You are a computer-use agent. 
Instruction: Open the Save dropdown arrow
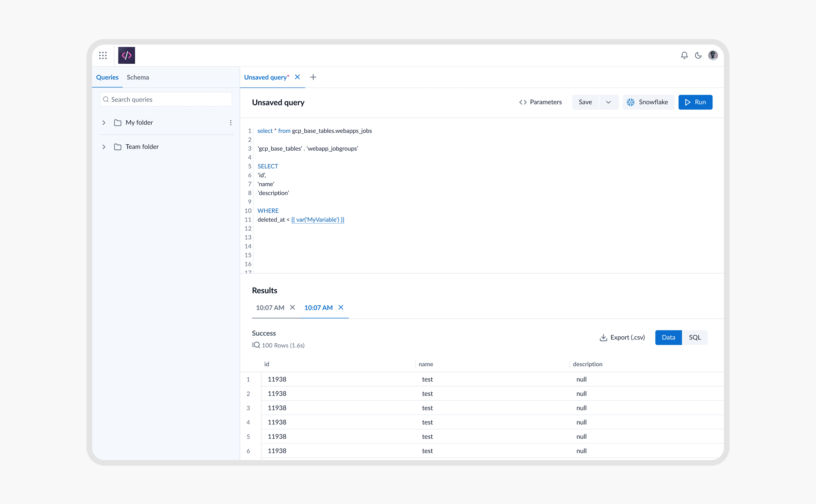pyautogui.click(x=609, y=102)
